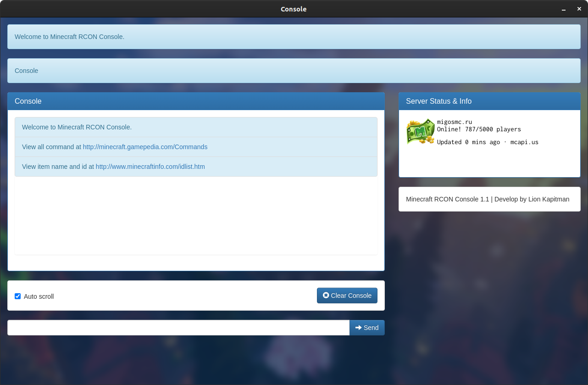
Task: Click the Minecraft server logo thumbnail
Action: (x=420, y=131)
